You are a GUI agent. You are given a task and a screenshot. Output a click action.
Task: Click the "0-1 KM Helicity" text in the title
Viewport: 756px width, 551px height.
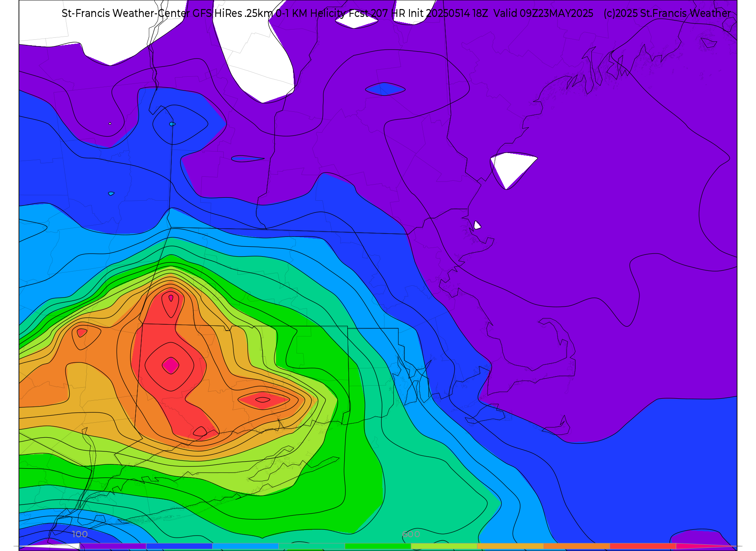point(311,13)
